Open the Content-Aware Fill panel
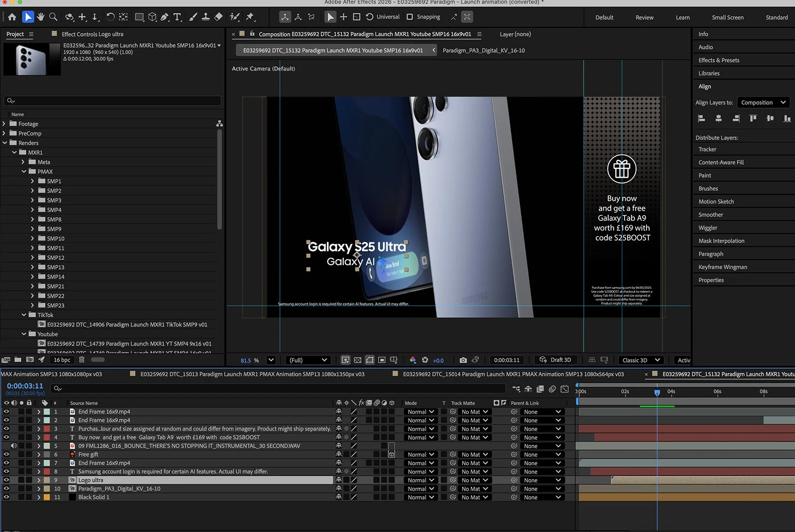 click(721, 162)
